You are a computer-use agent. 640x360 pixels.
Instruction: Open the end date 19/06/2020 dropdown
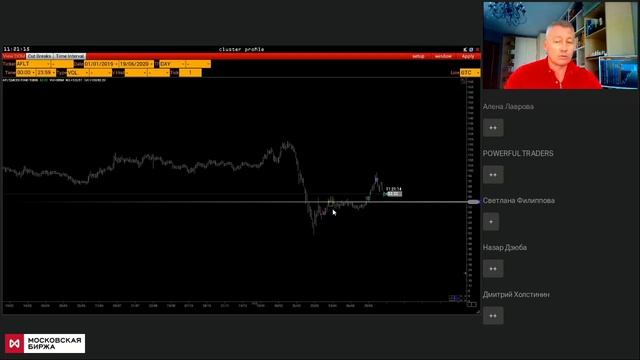136,64
